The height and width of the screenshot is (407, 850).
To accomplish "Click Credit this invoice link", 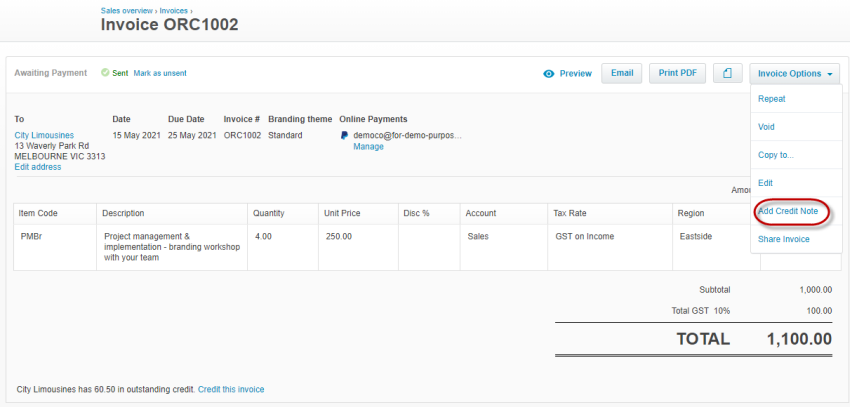I will point(231,389).
